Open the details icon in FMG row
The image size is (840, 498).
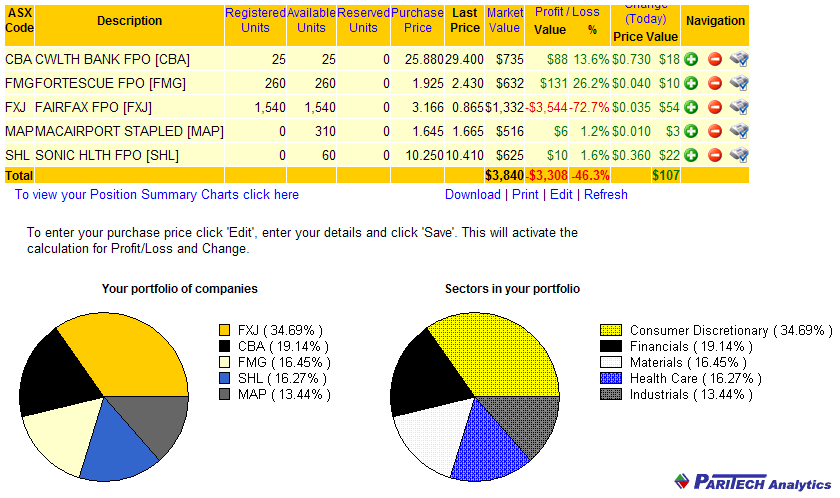[739, 83]
